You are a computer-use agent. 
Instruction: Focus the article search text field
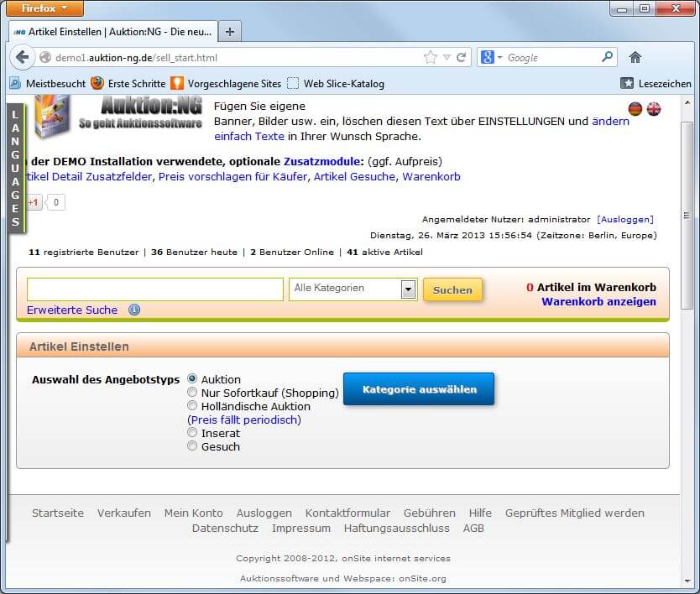pos(155,289)
